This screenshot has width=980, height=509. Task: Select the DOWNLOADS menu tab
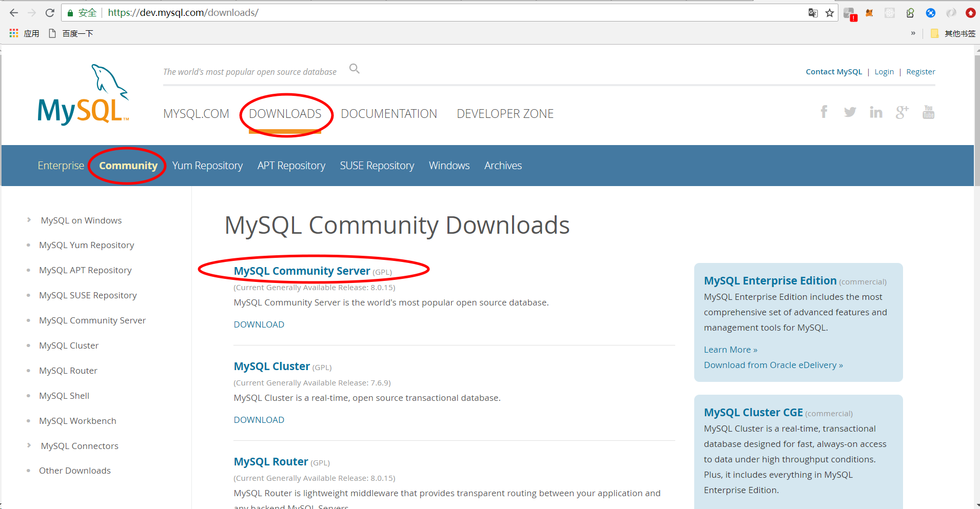(285, 114)
